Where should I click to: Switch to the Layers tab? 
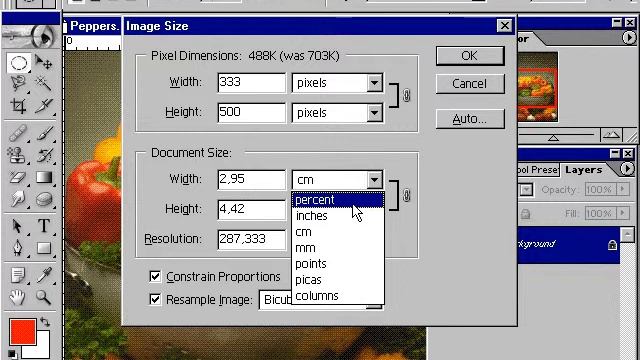point(584,170)
